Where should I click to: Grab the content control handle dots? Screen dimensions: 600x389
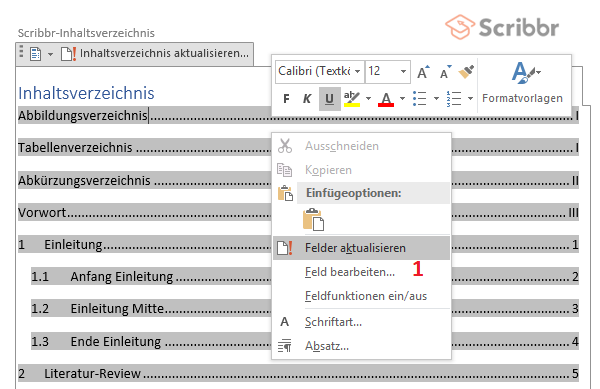click(21, 52)
